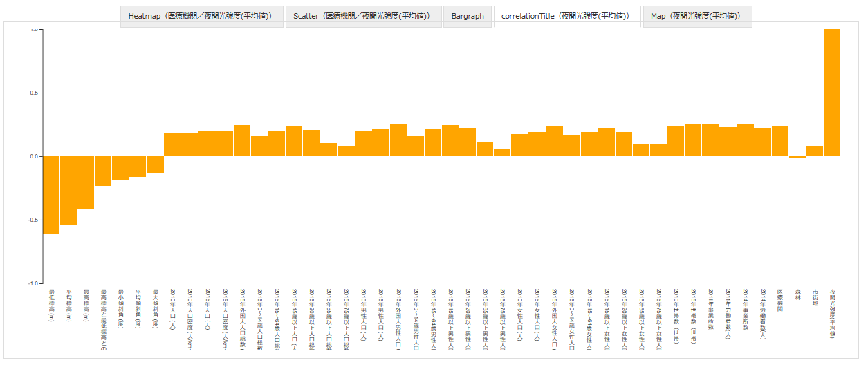Viewport: 868px width, 367px height.
Task: Click the 森林 bar near zero
Action: coord(797,157)
